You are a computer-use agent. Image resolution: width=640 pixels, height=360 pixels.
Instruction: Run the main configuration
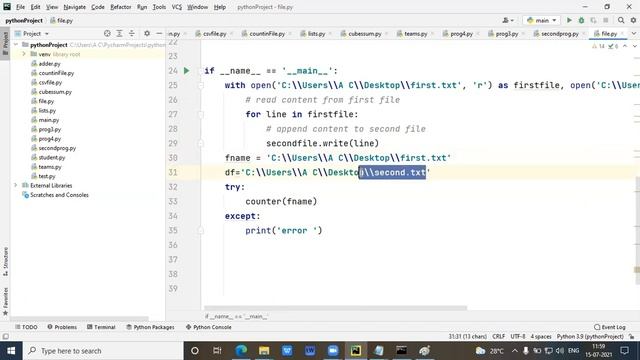click(569, 20)
